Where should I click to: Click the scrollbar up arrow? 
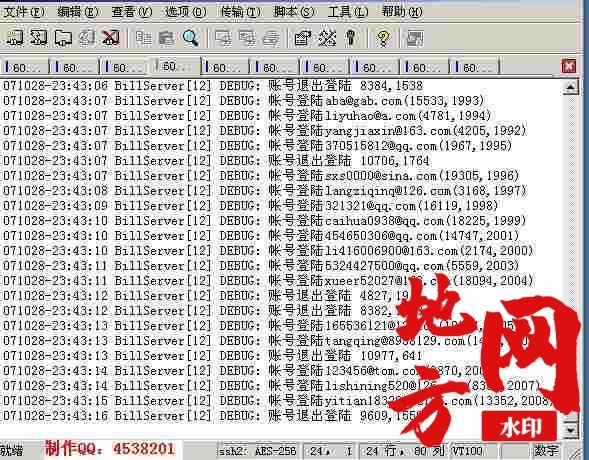click(571, 87)
